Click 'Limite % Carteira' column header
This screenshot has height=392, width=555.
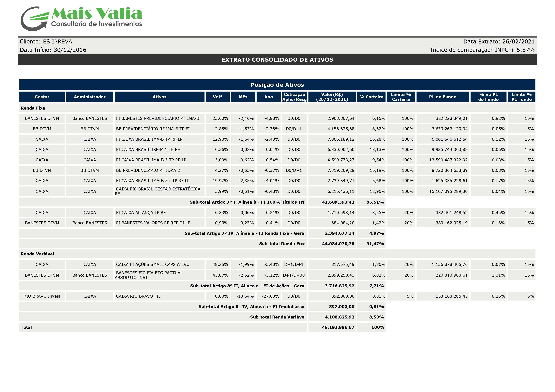pyautogui.click(x=401, y=97)
